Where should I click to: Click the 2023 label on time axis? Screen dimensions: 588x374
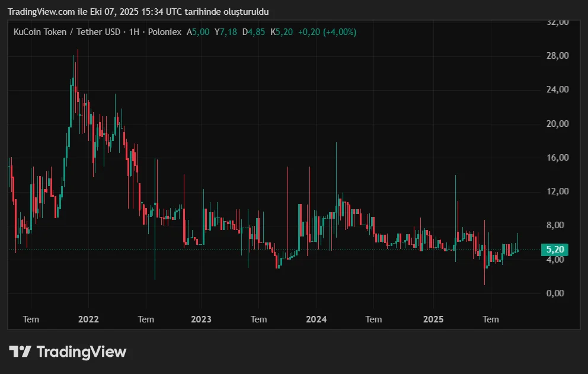pos(202,319)
